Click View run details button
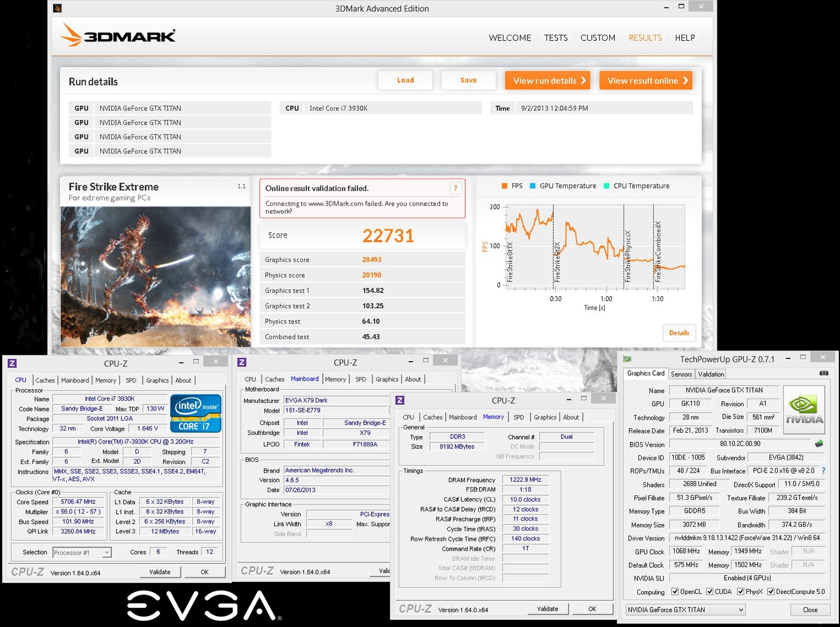Viewport: 840px width, 627px height. pyautogui.click(x=549, y=80)
